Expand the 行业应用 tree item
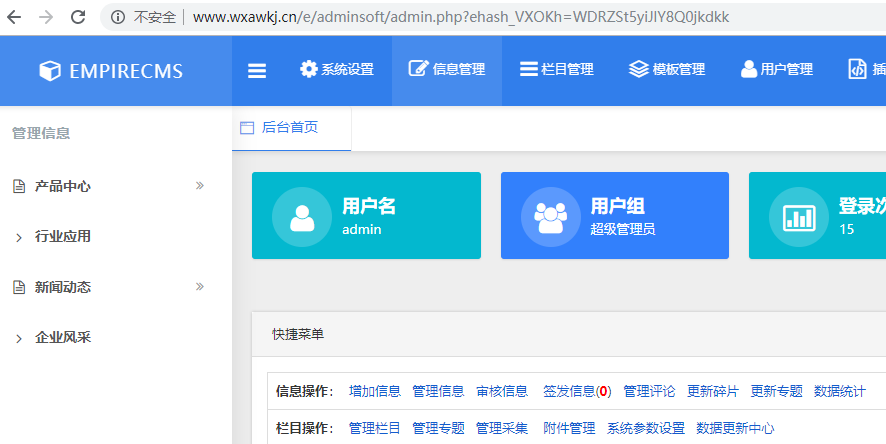Image resolution: width=886 pixels, height=444 pixels. [x=19, y=237]
